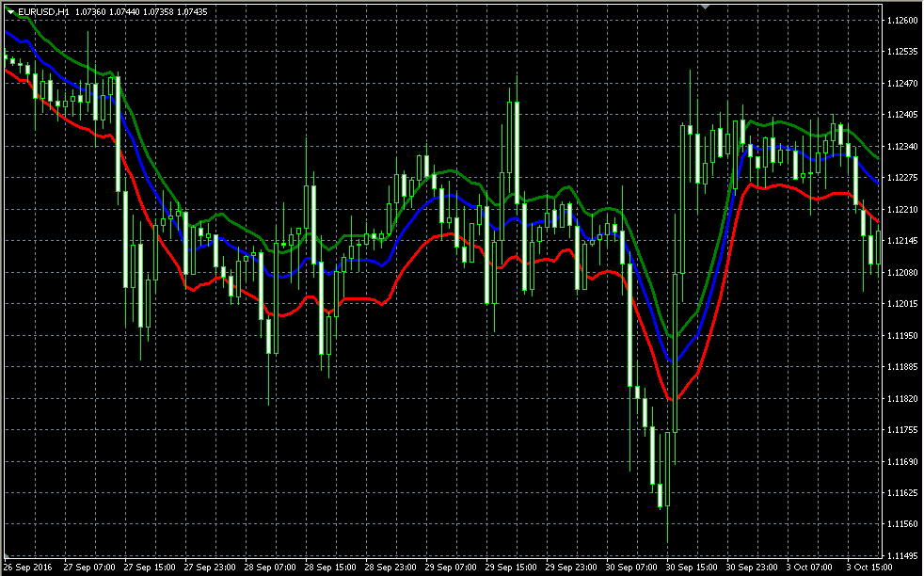Click the 29 Sep 07:00 time label
Screen dimensions: 924x576
pyautogui.click(x=450, y=568)
